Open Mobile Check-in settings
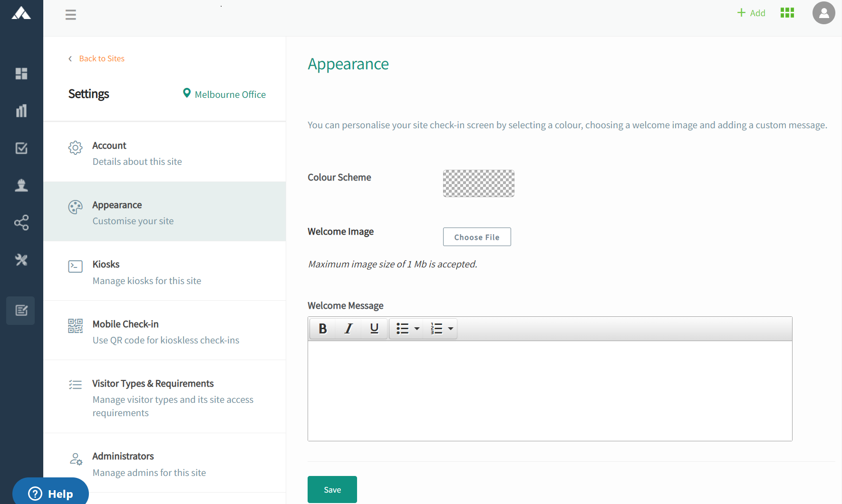842x504 pixels. point(165,332)
